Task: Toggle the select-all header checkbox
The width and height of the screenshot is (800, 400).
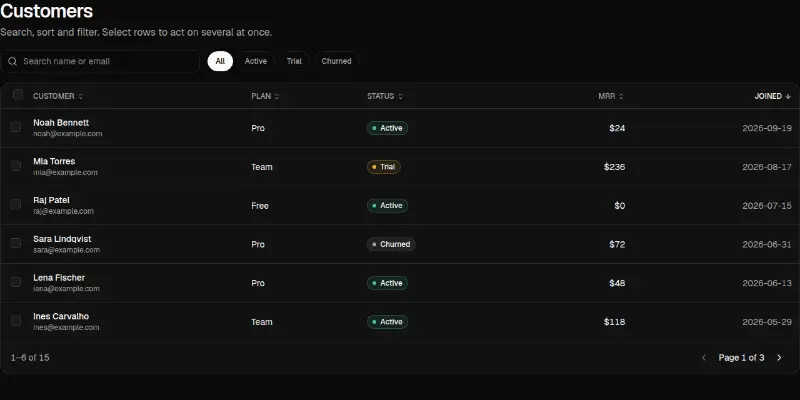Action: pos(18,94)
